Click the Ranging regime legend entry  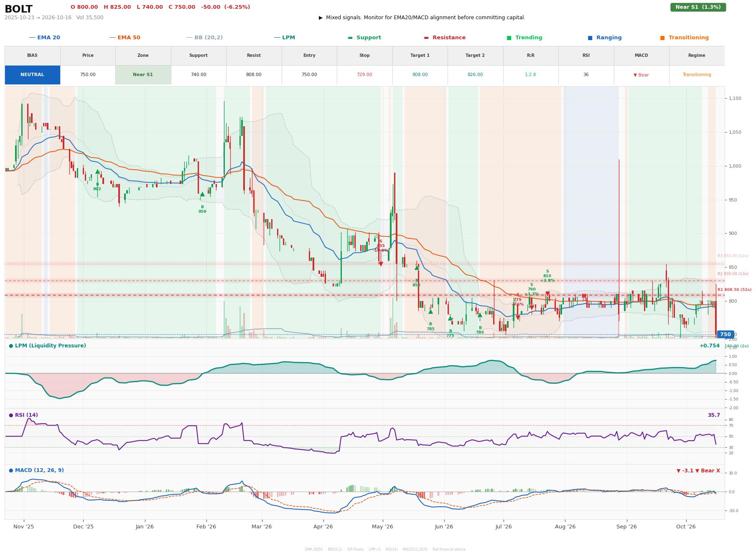pyautogui.click(x=604, y=38)
